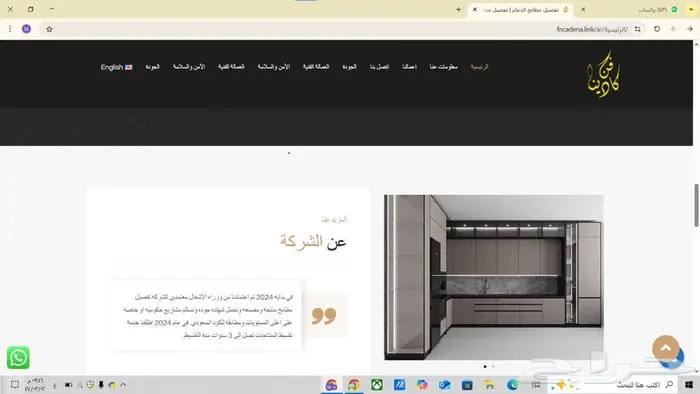Screen dimensions: 700x394
Task: Show hidden system tray icons chevron
Action: point(123,385)
